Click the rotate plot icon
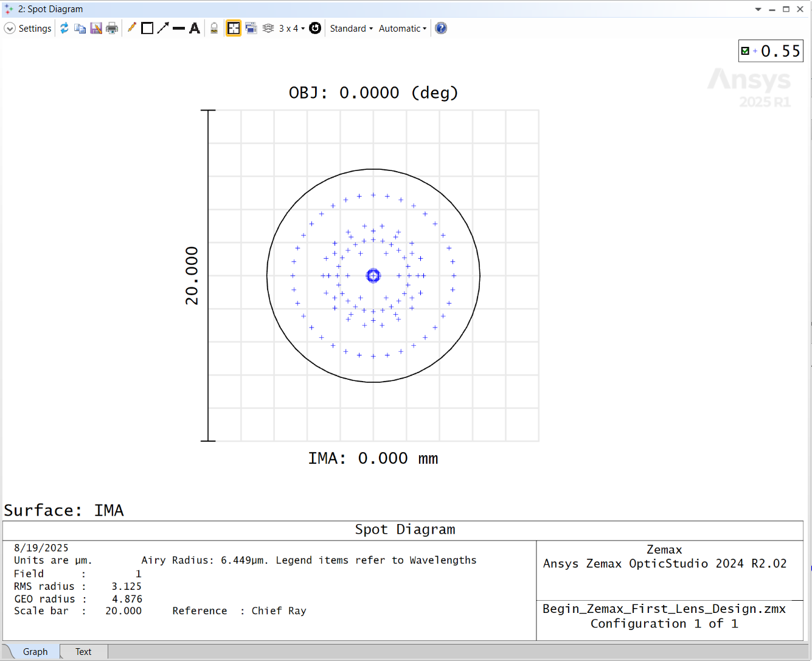The width and height of the screenshot is (812, 661). click(x=314, y=28)
